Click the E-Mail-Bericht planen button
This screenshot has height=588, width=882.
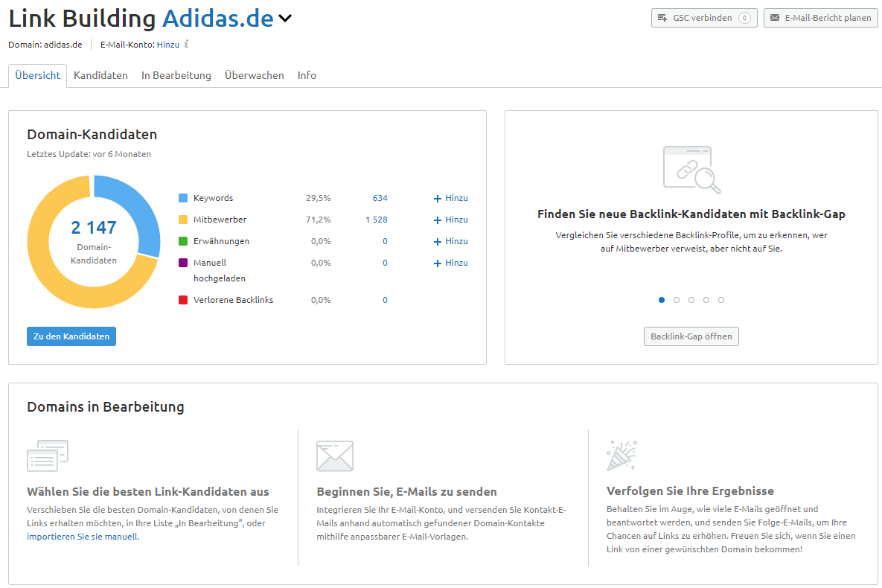click(x=820, y=18)
